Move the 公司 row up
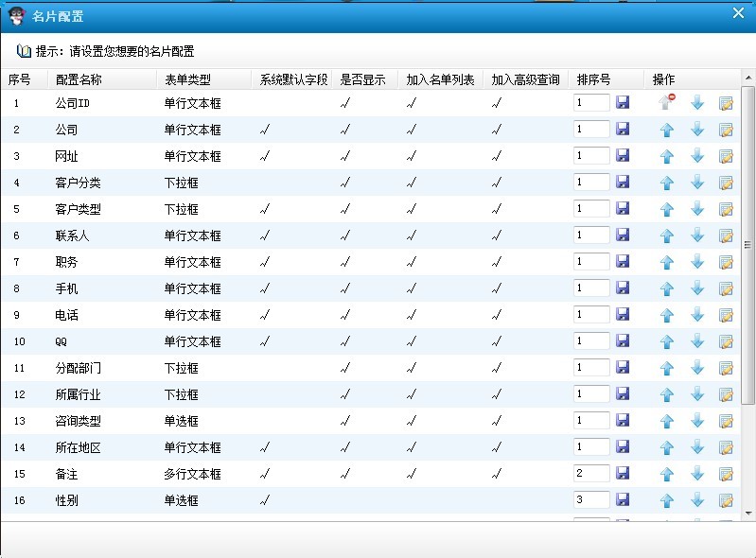Image resolution: width=756 pixels, height=558 pixels. click(x=666, y=130)
